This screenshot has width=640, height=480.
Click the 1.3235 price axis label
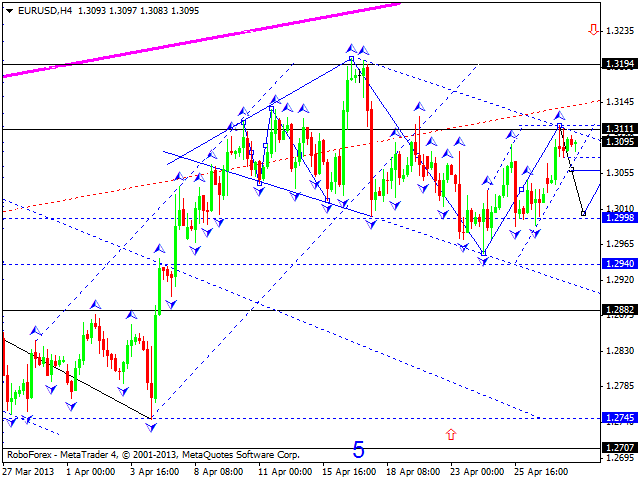tap(620, 31)
